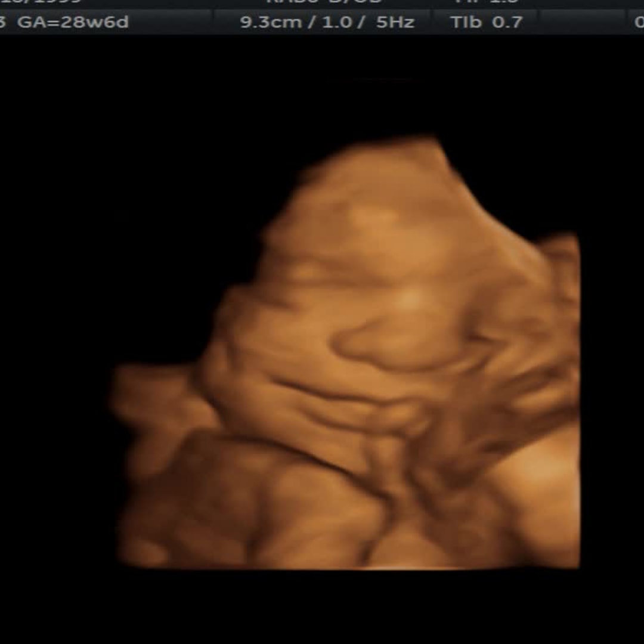Click the MI value above TIb
This screenshot has width=644, height=644.
pos(486,2)
